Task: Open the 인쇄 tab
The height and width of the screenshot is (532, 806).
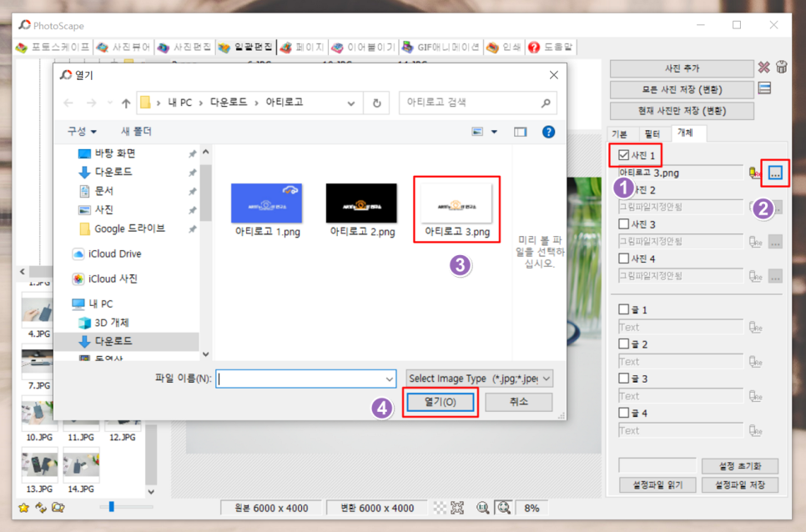Action: [504, 48]
